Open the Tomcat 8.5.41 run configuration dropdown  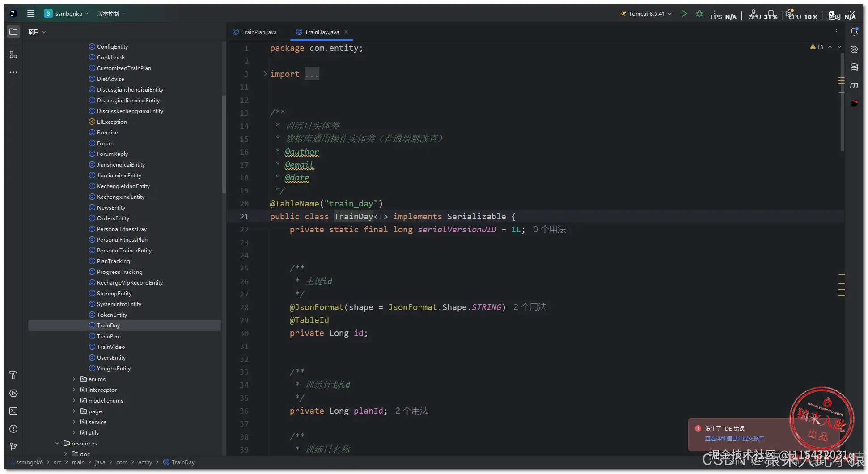[x=646, y=13]
